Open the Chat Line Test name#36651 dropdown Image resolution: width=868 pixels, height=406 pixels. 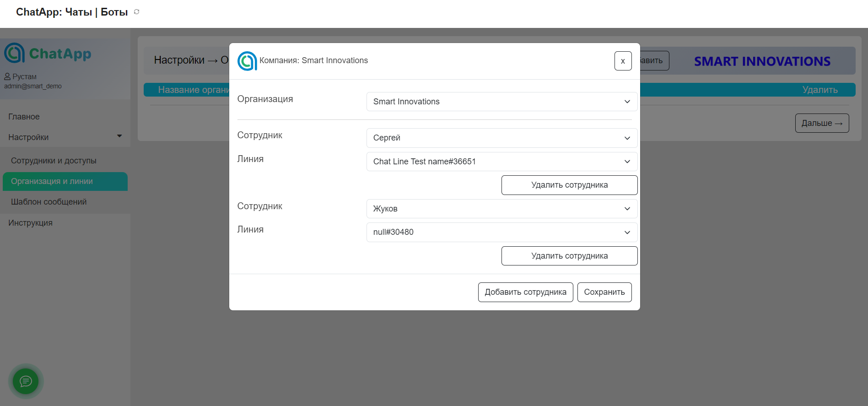[x=501, y=162]
